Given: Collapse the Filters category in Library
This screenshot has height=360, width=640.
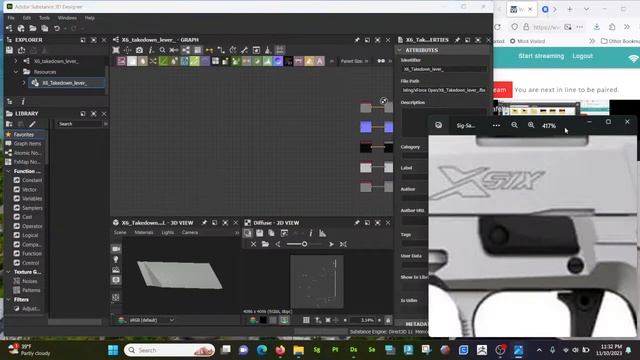Looking at the screenshot, I should click(9, 300).
